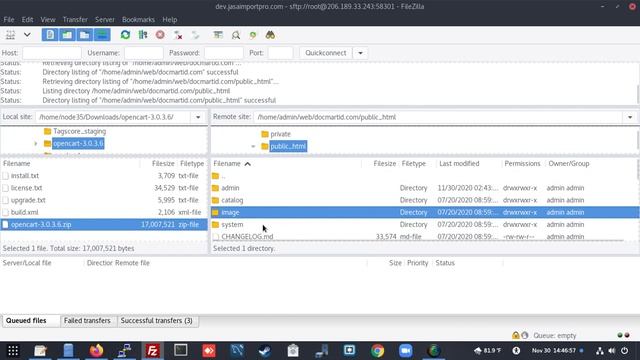This screenshot has width=640, height=360.
Task: Open the File menu
Action: point(9,20)
